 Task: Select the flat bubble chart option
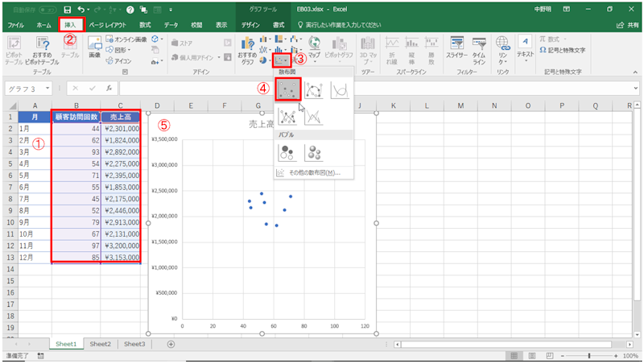289,153
